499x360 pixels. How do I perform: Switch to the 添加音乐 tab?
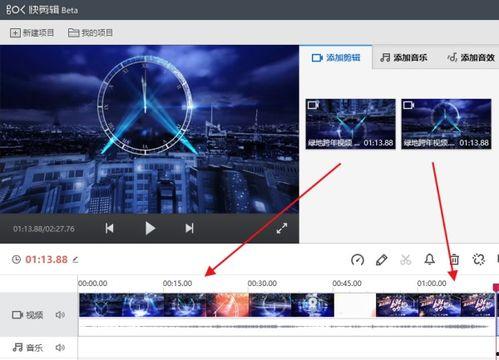coord(404,58)
